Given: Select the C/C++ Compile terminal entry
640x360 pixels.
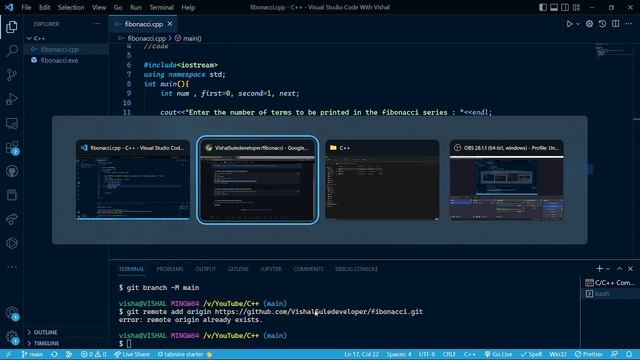Looking at the screenshot, I should coord(610,282).
